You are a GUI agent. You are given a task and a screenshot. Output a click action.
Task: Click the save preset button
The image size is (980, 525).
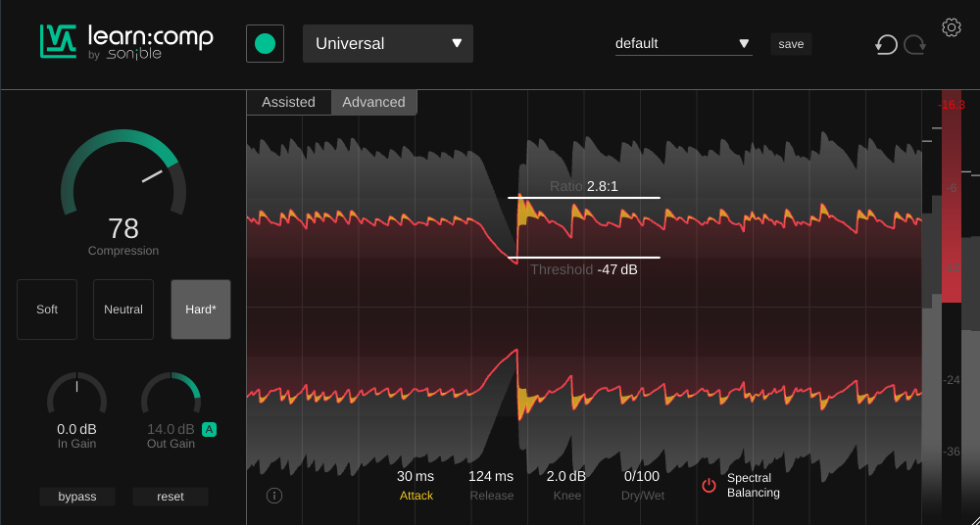click(791, 44)
